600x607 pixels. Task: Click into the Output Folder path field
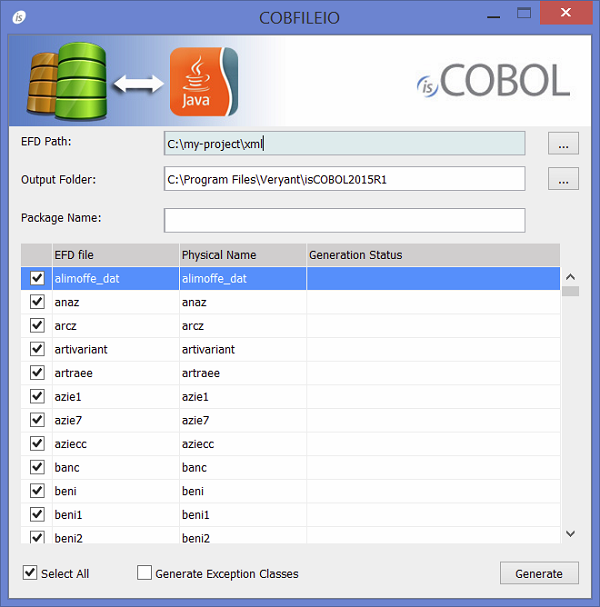click(344, 179)
